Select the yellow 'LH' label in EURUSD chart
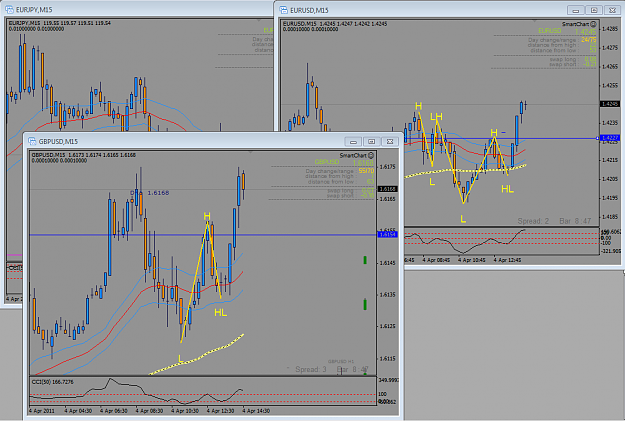Image resolution: width=625 pixels, height=421 pixels. (436, 116)
